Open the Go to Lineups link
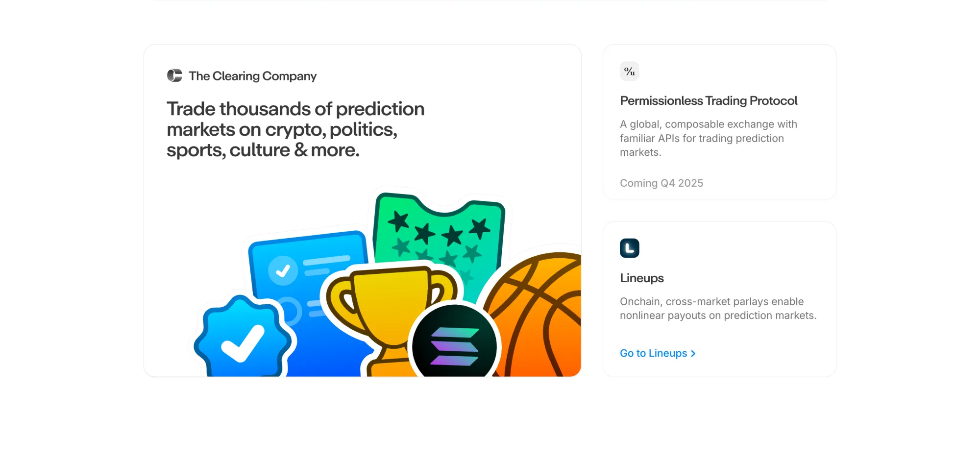980x463 pixels. click(x=653, y=353)
